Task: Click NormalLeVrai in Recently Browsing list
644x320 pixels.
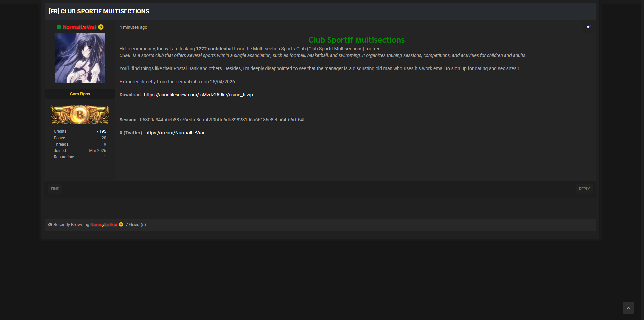Action: (x=104, y=225)
